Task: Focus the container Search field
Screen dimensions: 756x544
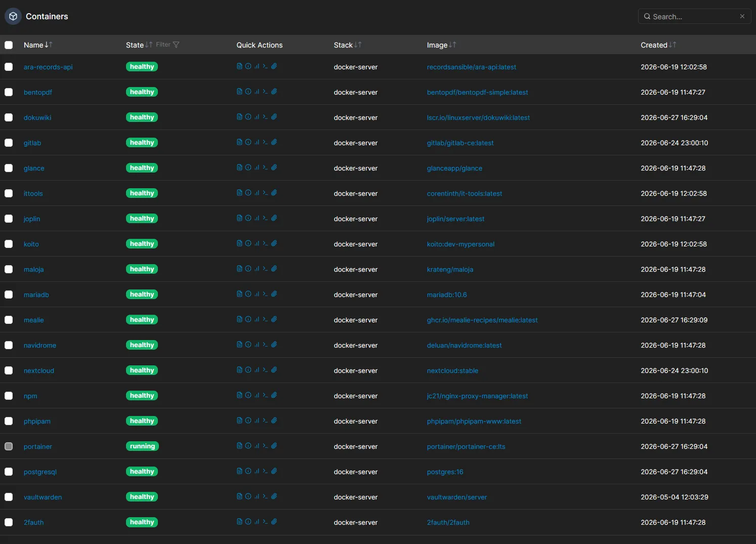Action: [694, 16]
